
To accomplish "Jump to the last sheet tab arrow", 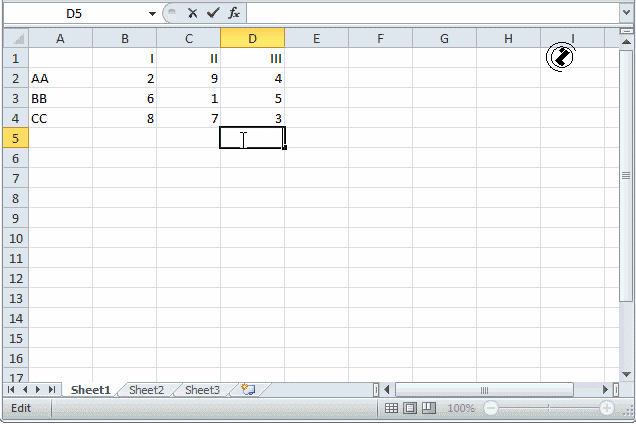I will [52, 390].
